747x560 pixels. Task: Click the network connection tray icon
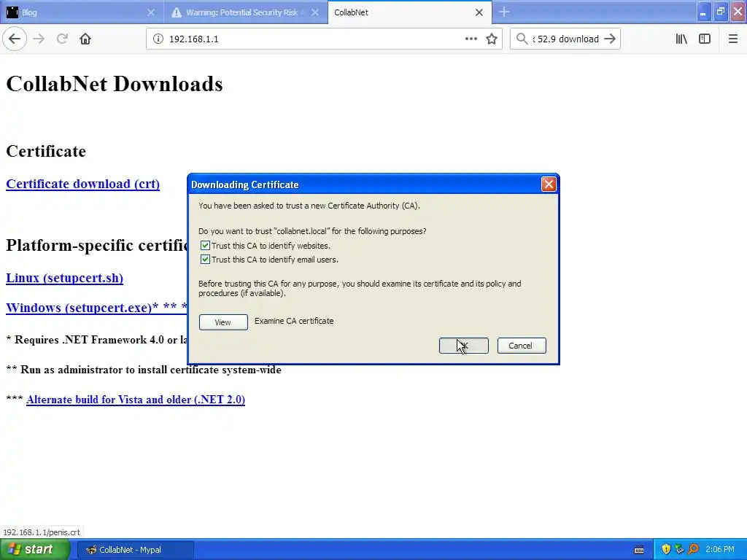[x=679, y=550]
